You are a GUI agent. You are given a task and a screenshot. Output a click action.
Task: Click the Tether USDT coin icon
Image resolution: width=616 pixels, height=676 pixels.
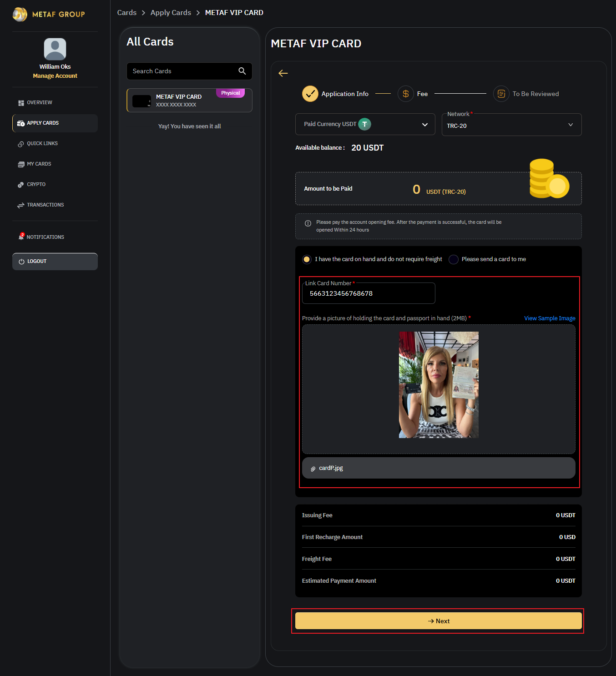[x=364, y=124]
